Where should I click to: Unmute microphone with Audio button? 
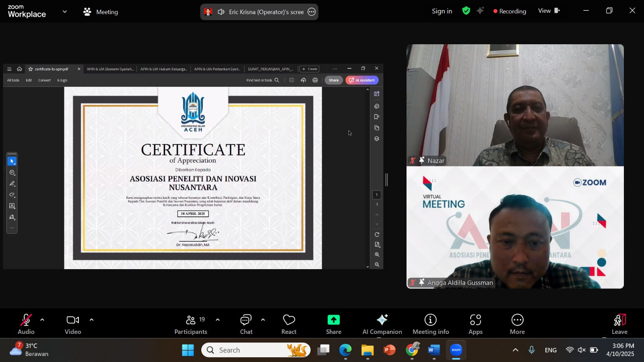click(x=26, y=324)
